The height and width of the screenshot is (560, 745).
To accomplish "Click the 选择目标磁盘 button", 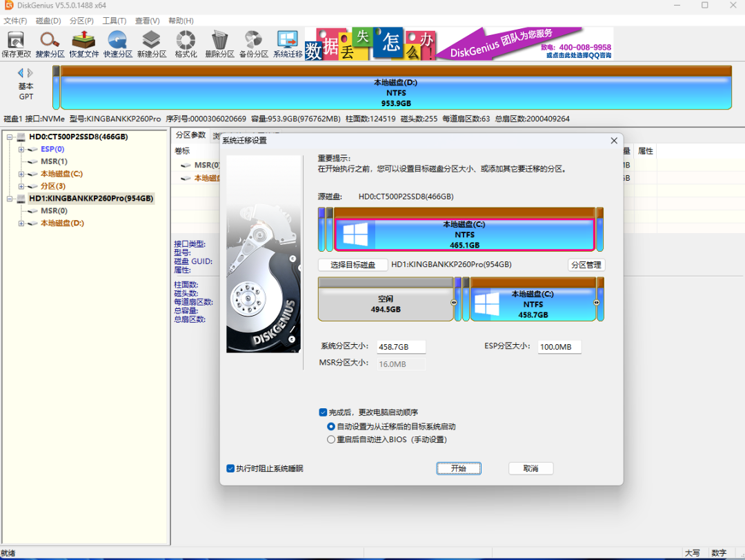I will [352, 265].
